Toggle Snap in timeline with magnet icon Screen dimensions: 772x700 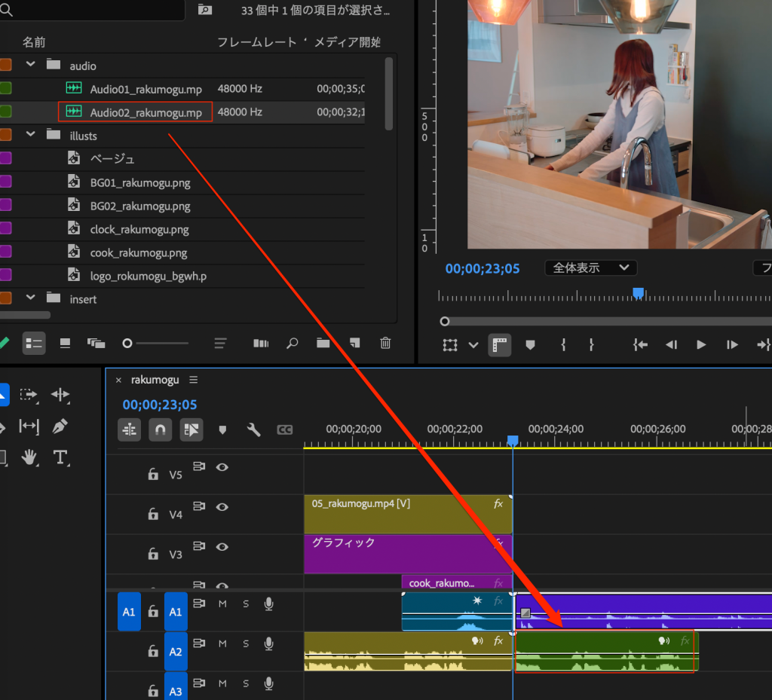(160, 429)
